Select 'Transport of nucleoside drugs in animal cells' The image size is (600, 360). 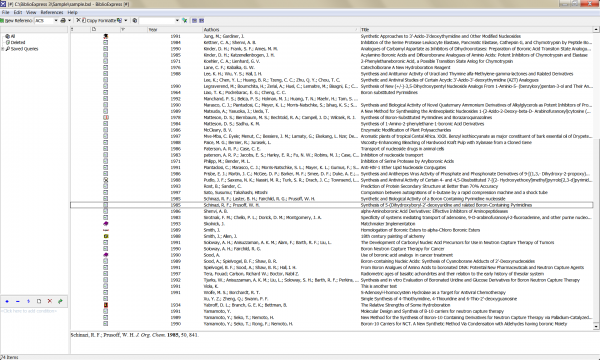[331, 149]
